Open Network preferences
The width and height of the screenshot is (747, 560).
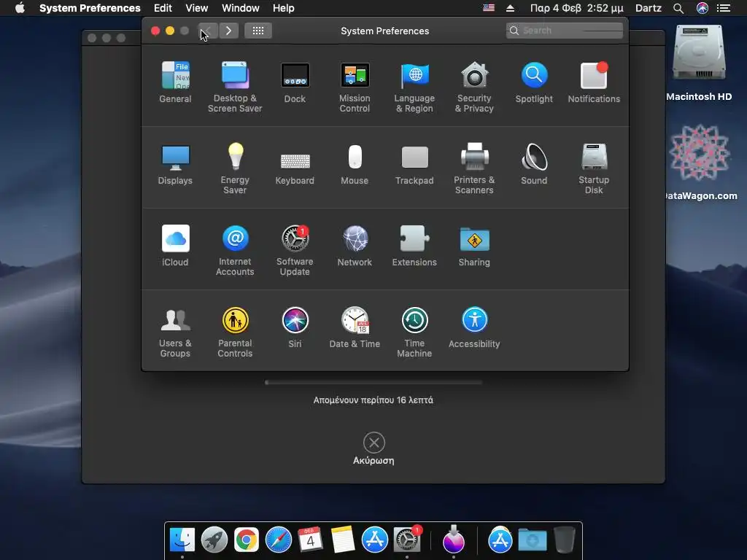pyautogui.click(x=355, y=246)
